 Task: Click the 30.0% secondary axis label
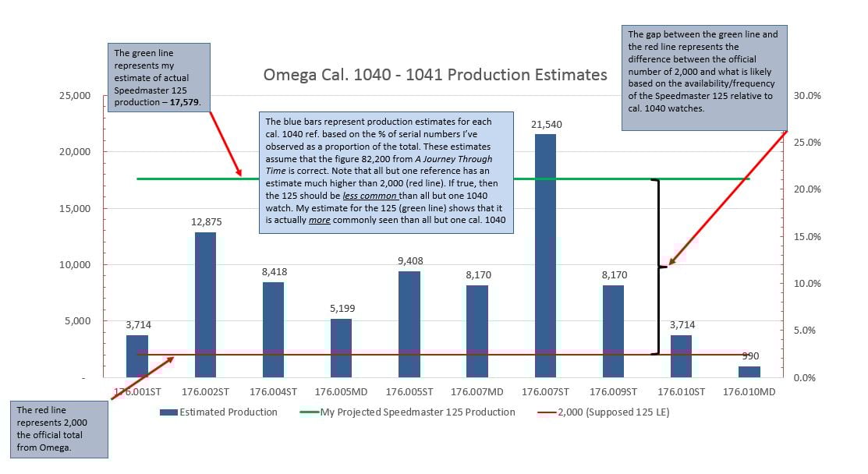(807, 95)
